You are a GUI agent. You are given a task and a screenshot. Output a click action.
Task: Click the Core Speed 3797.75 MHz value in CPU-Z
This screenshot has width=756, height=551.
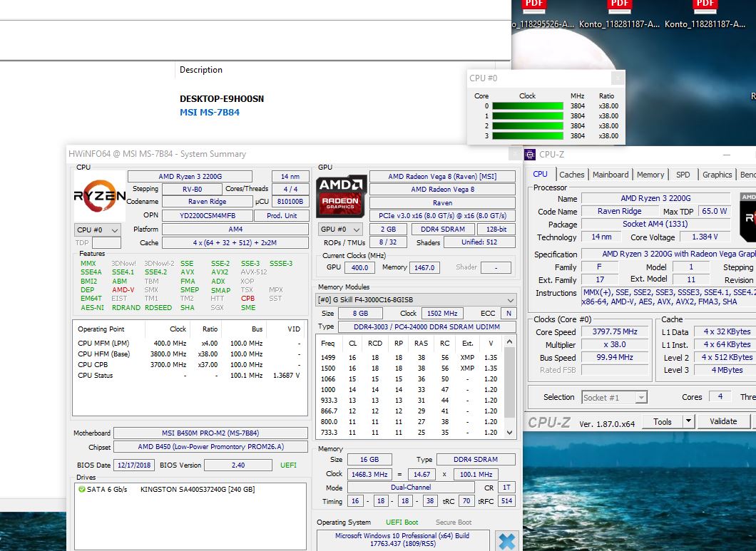pos(615,331)
